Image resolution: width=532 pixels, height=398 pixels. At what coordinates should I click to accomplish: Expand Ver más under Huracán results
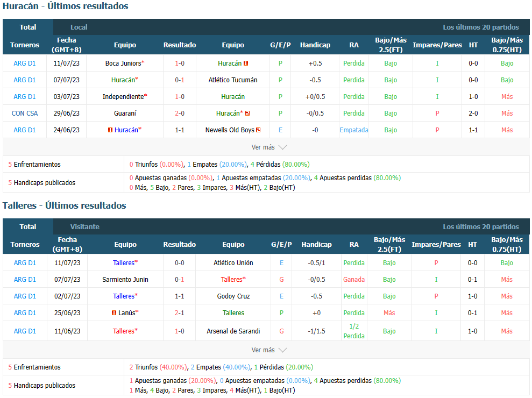tap(269, 147)
